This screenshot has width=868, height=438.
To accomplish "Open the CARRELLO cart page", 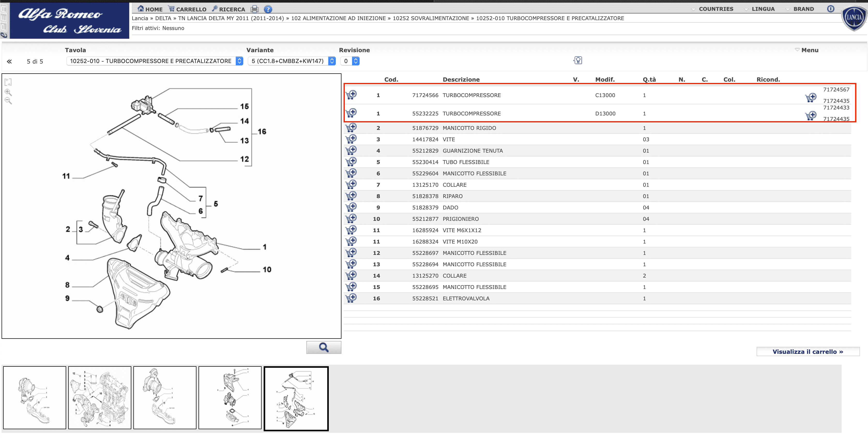I will [187, 9].
